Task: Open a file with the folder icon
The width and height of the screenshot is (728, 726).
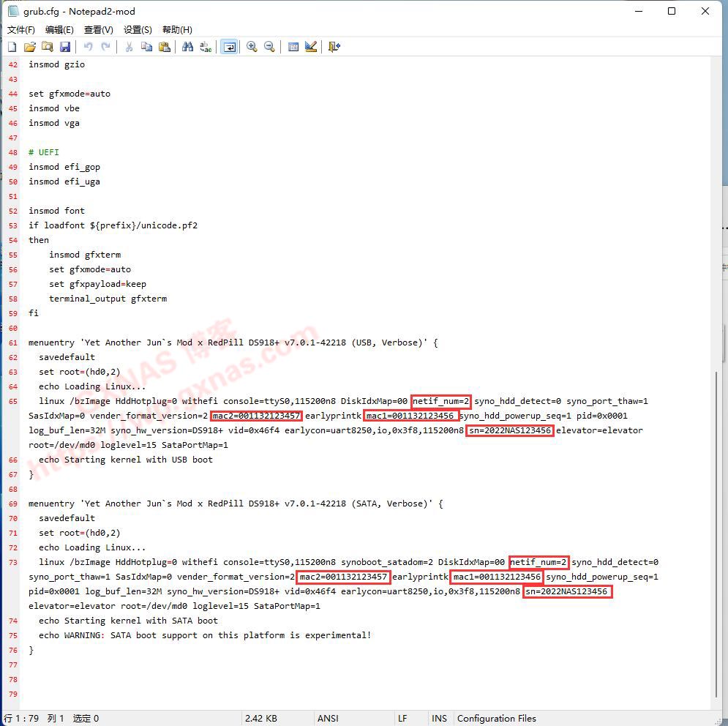Action: (30, 47)
